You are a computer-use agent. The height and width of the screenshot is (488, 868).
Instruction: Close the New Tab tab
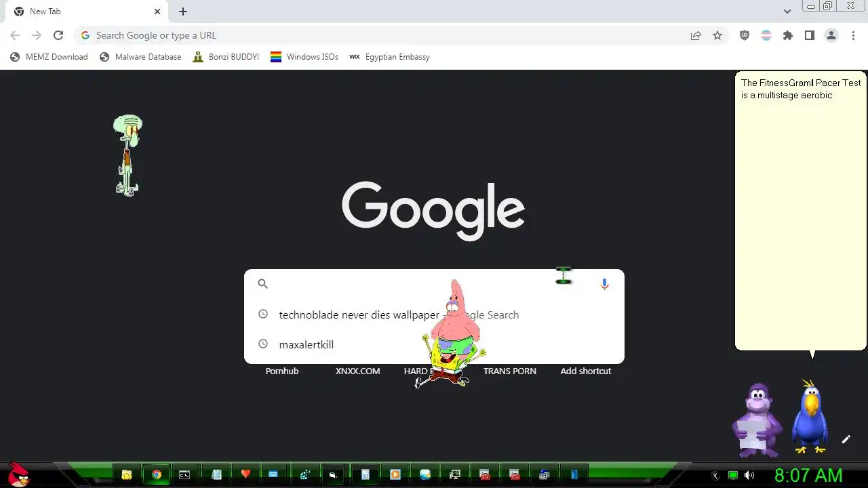(157, 12)
